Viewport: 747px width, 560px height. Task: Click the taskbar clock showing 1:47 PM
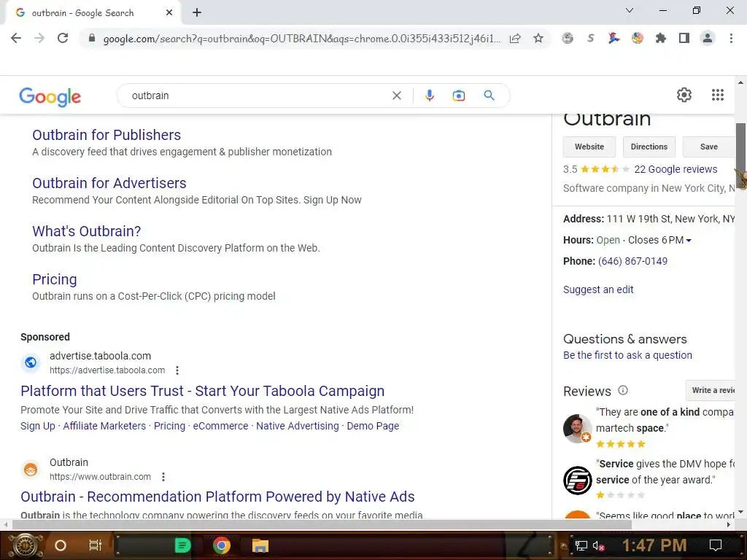click(x=654, y=545)
